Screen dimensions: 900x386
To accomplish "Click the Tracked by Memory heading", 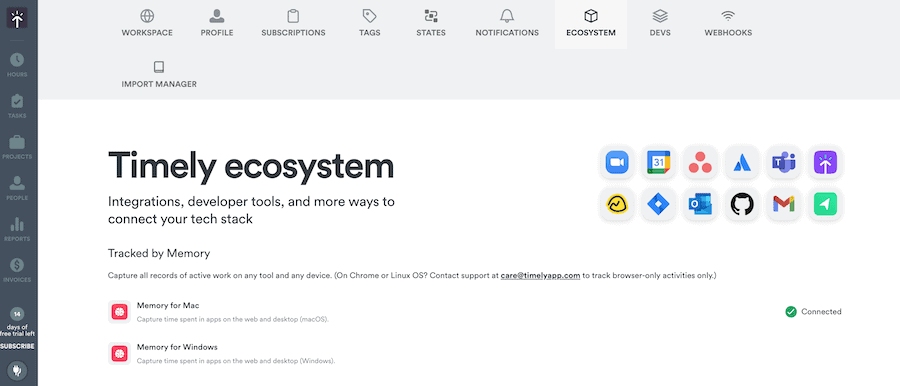I will click(x=159, y=253).
